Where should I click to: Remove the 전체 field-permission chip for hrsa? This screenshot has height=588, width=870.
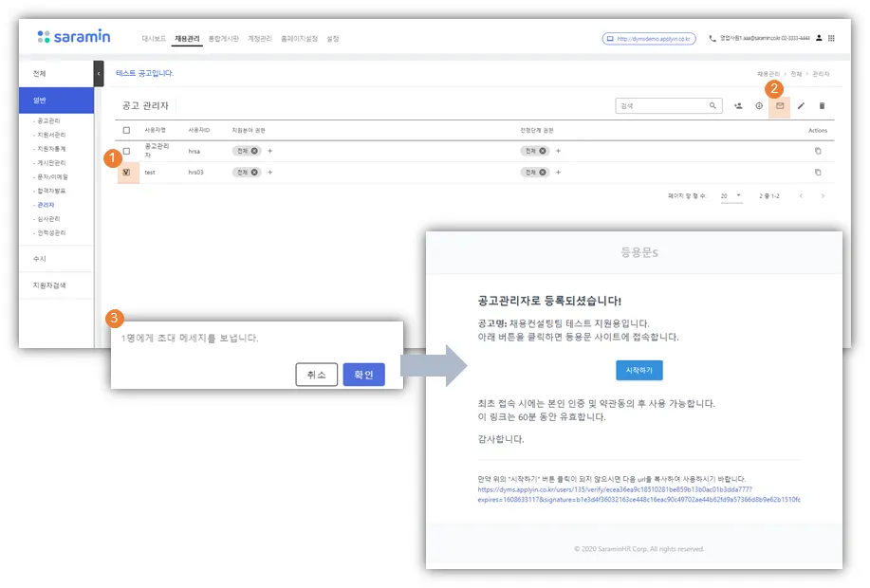click(x=254, y=151)
